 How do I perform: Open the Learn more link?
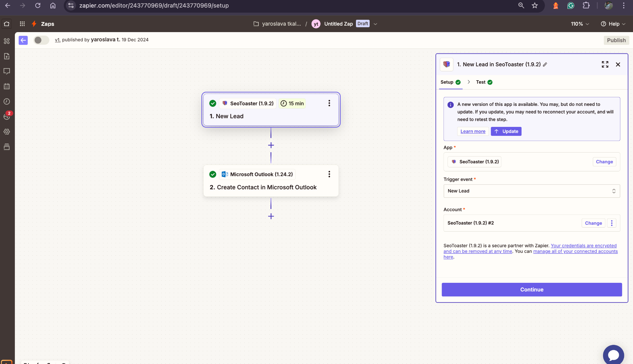point(473,131)
